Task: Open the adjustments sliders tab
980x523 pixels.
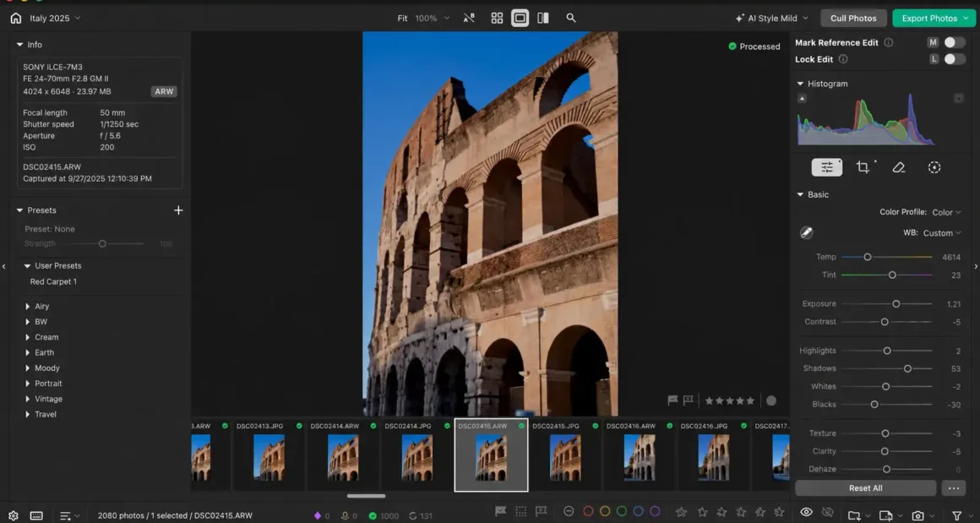Action: click(827, 166)
